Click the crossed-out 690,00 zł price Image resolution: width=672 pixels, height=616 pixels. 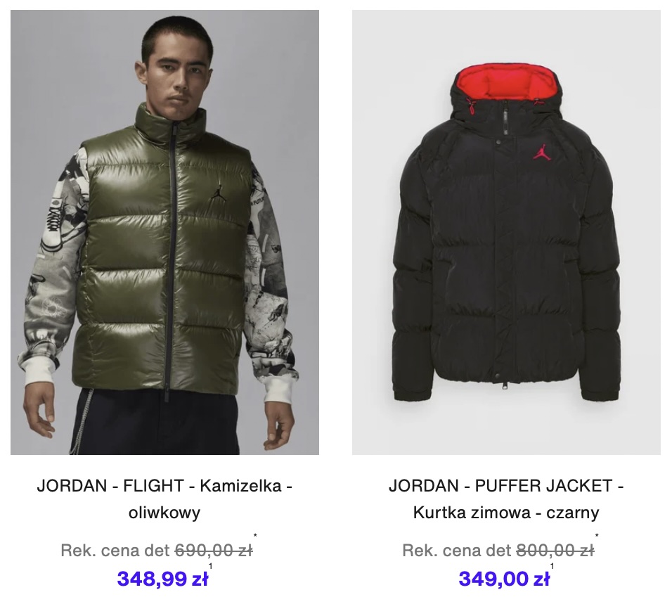(214, 550)
